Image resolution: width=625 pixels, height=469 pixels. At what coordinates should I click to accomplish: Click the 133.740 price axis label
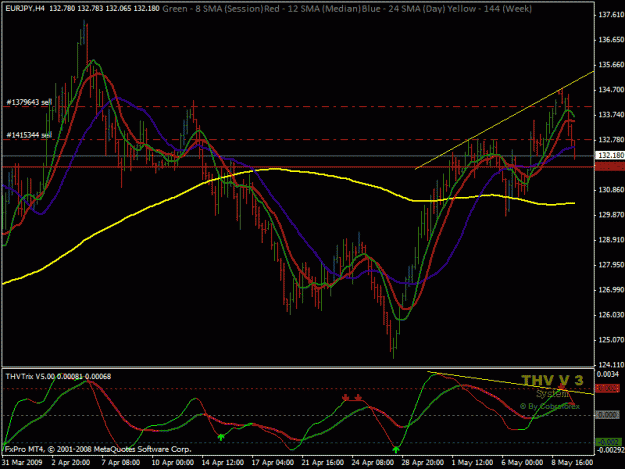(611, 114)
